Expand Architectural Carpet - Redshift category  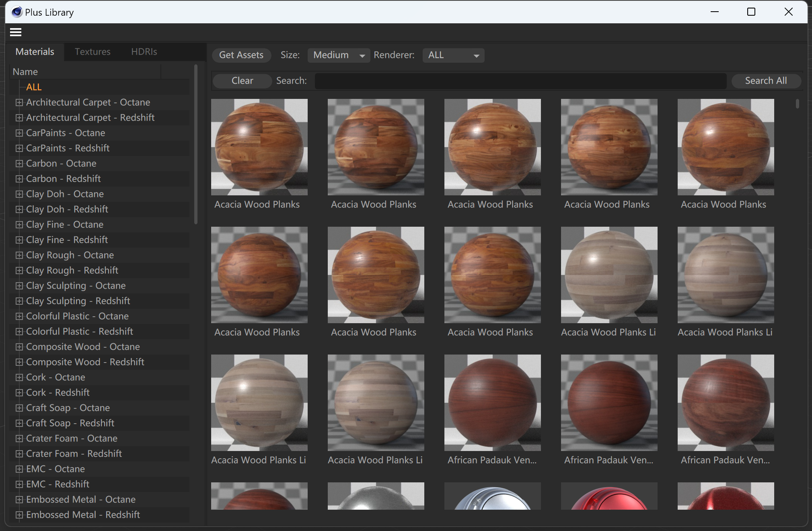19,118
